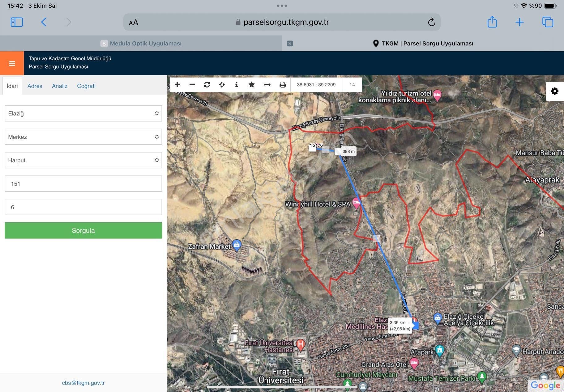Screen dimensions: 564x392
Task: Open the Harput neighborhood dropdown
Action: tap(83, 160)
